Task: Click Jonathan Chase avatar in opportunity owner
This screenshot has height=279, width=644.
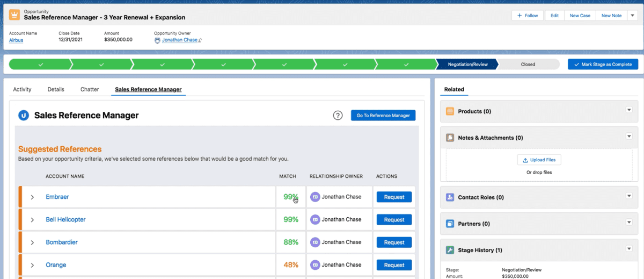Action: 157,40
